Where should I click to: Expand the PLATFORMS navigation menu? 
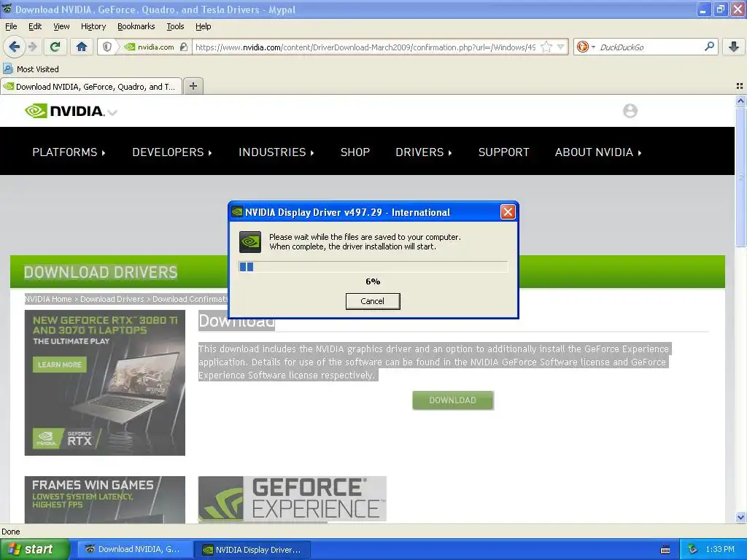pos(69,152)
